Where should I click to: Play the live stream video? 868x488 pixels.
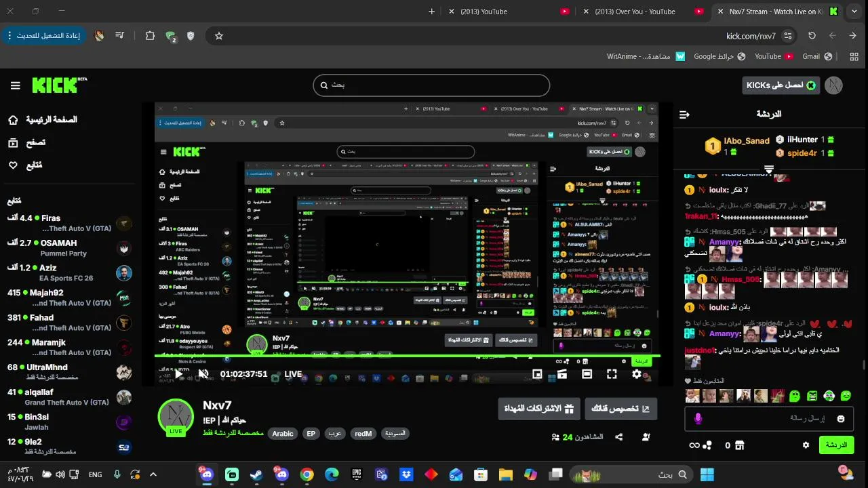click(x=178, y=373)
